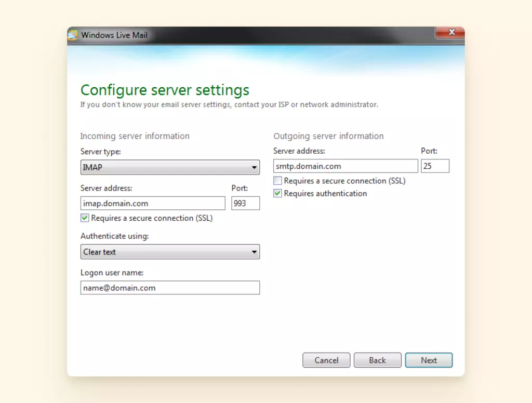
Task: Click the Server type: label
Action: tap(100, 152)
